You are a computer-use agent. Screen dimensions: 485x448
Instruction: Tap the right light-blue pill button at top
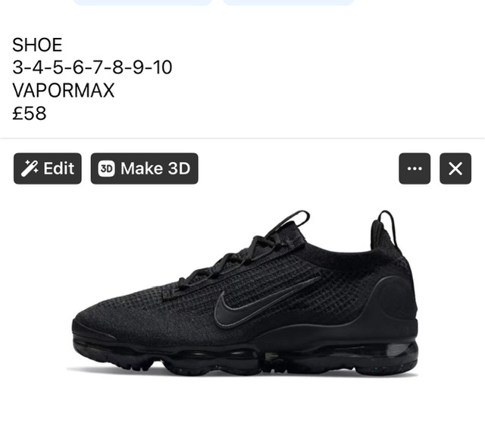(288, 2)
